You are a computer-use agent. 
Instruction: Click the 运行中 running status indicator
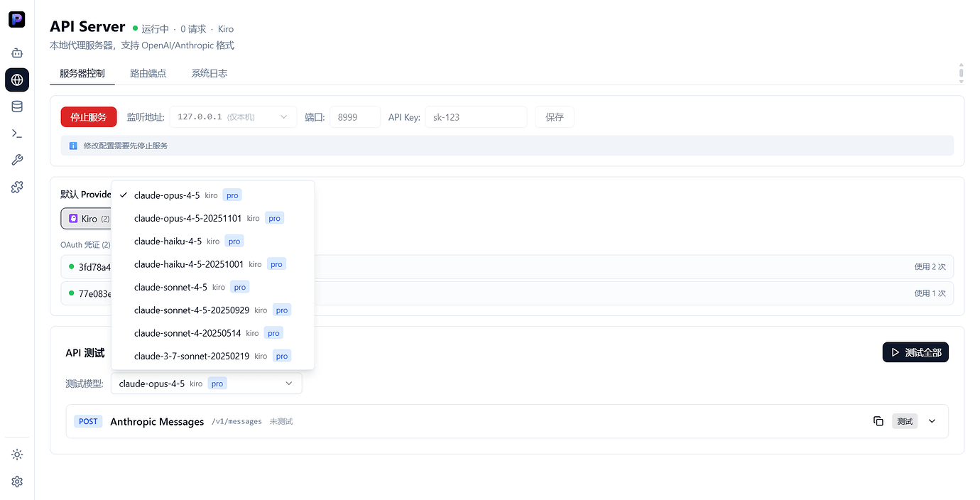pos(151,29)
